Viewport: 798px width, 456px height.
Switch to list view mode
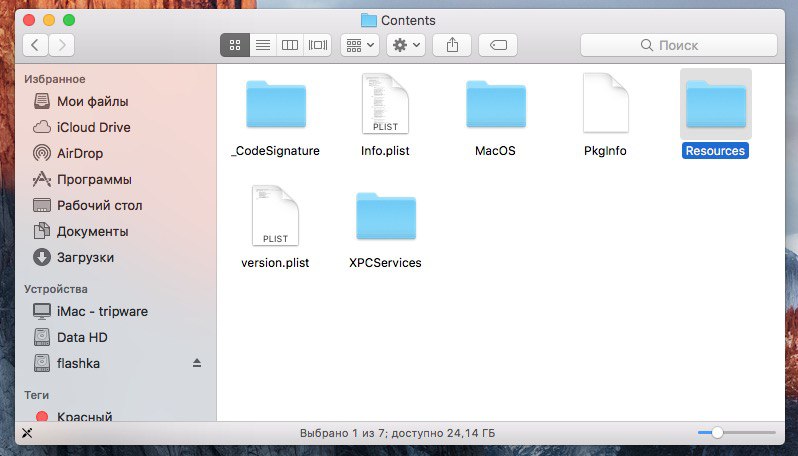[x=263, y=45]
